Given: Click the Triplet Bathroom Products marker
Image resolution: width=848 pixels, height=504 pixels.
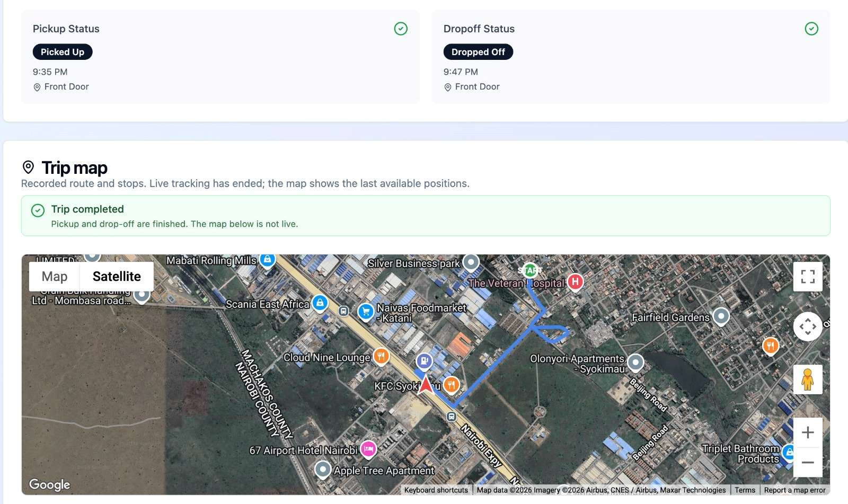Looking at the screenshot, I should [789, 452].
